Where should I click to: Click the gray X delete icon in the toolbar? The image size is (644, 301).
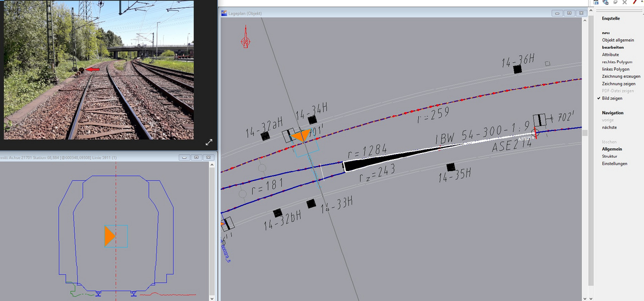[625, 3]
